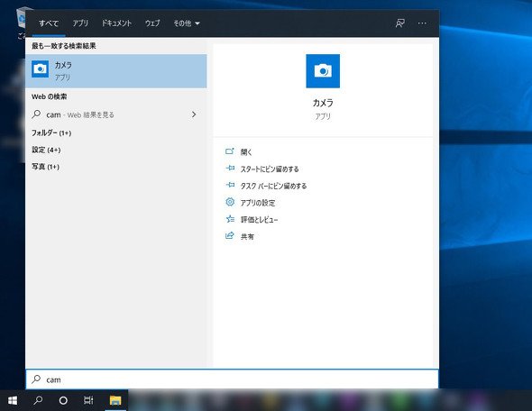Screen dimensions: 532x411
Task: Open Task View icon on taskbar
Action: click(88, 400)
